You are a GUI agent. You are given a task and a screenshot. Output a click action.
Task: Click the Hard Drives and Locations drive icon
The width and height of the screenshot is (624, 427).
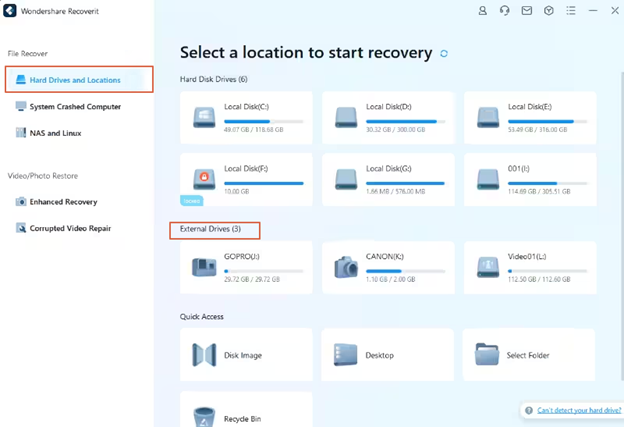click(21, 80)
